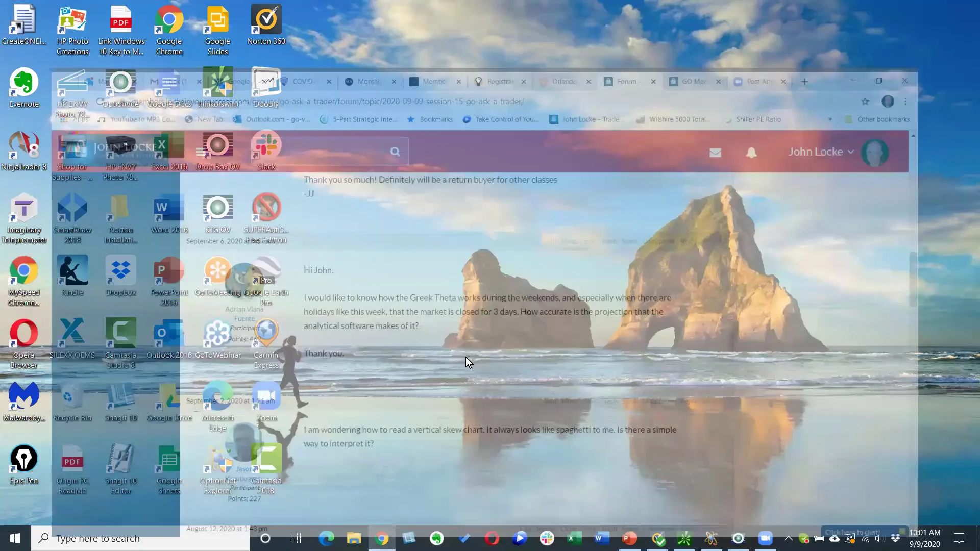Select the Doodly desktop icon

[266, 88]
